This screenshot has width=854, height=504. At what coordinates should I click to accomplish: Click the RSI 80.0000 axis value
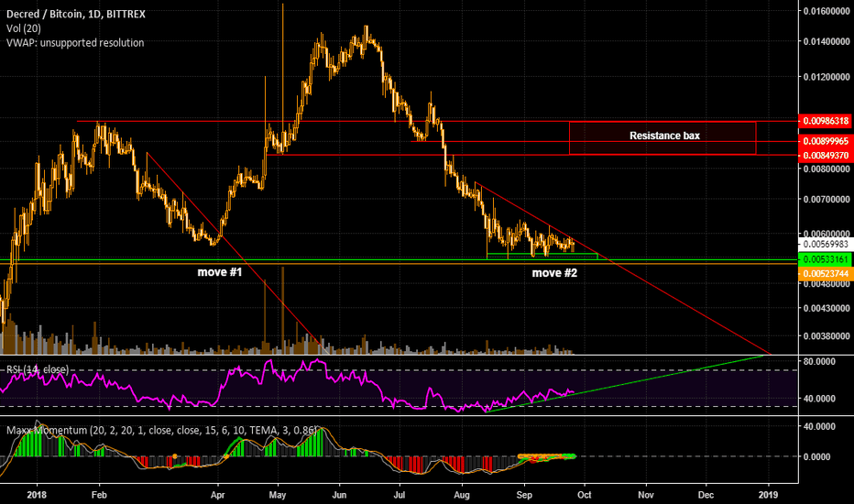click(819, 362)
